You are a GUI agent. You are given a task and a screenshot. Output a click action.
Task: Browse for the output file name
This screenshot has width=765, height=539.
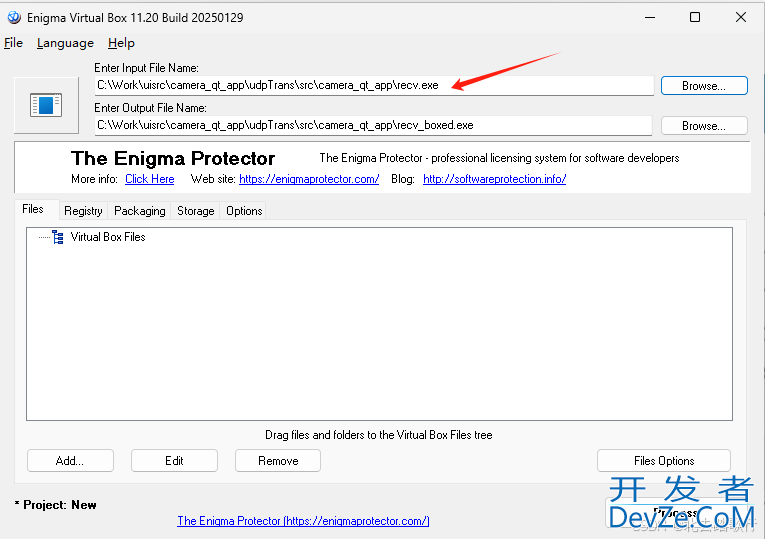pyautogui.click(x=704, y=126)
